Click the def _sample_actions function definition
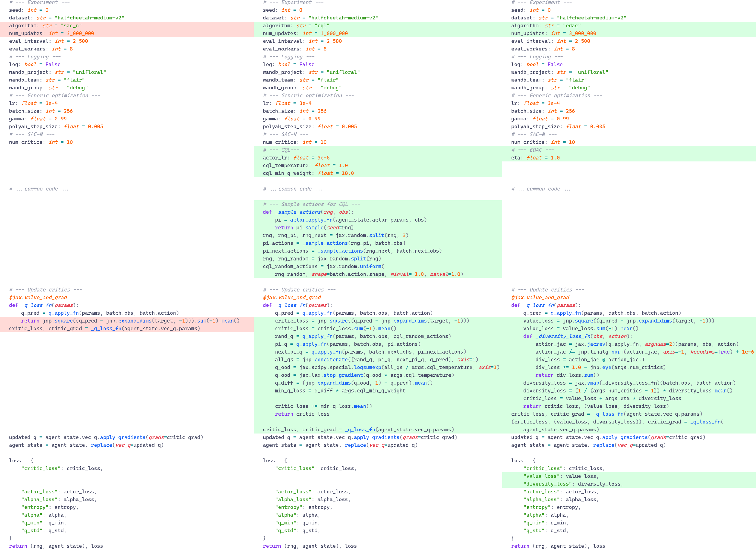Screen dimensions: 756x549 point(308,212)
